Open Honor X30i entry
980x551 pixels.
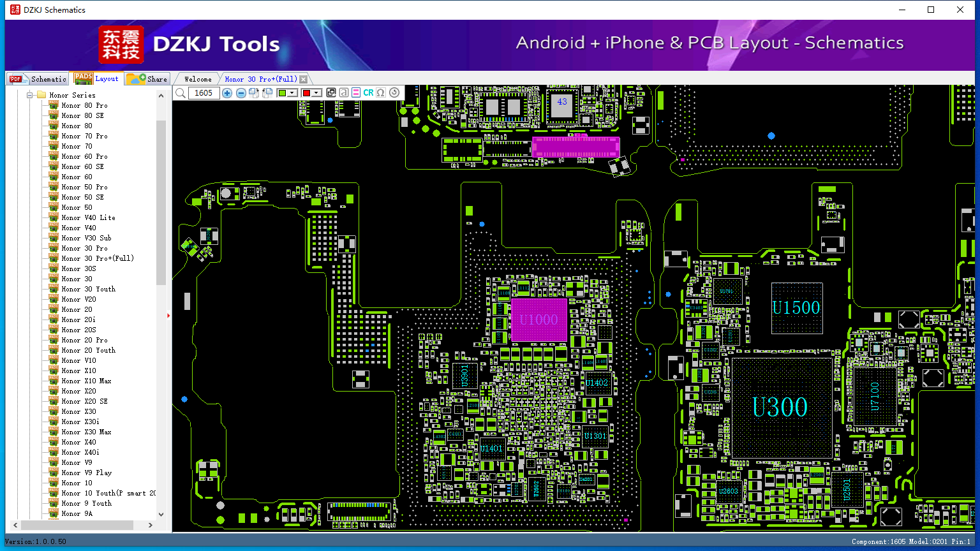pos(80,422)
